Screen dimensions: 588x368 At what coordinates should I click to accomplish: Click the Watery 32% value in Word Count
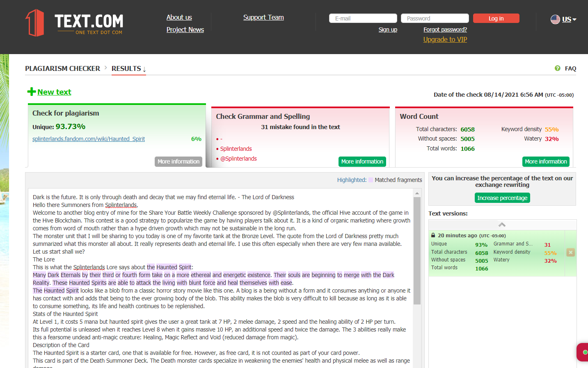pos(552,139)
